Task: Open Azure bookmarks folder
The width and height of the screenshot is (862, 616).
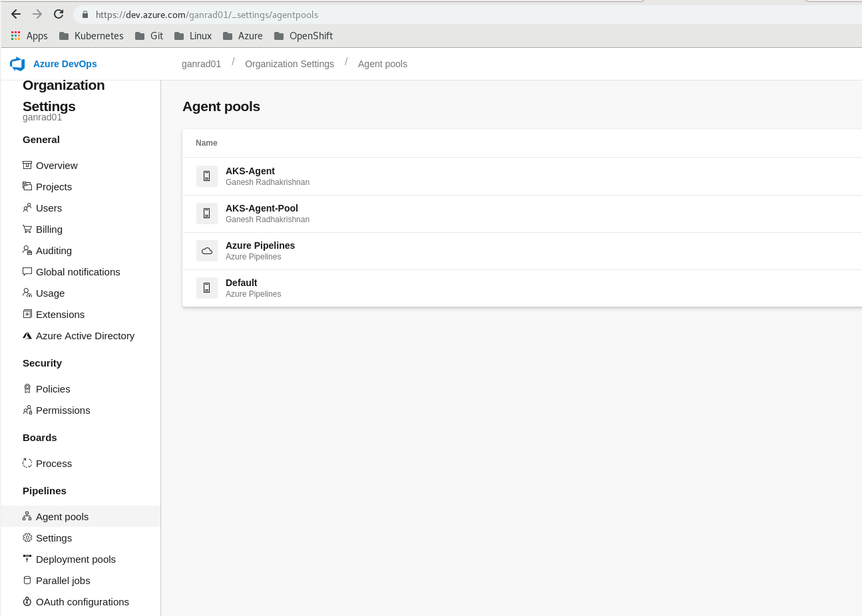Action: (x=243, y=36)
